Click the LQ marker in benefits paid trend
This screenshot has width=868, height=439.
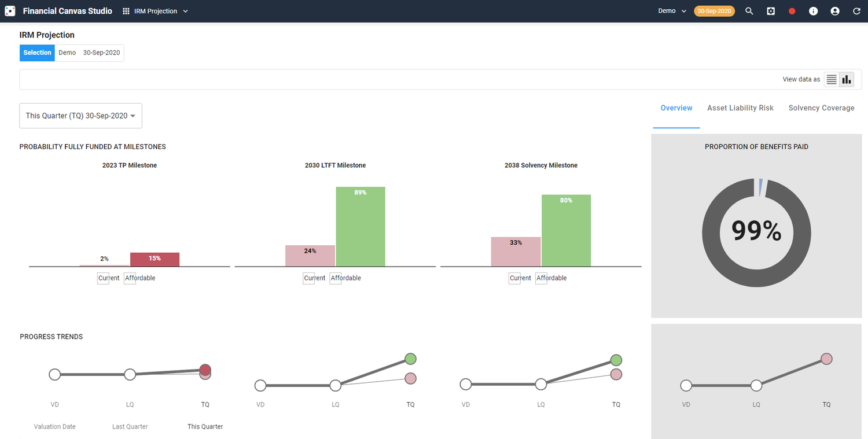coord(756,385)
